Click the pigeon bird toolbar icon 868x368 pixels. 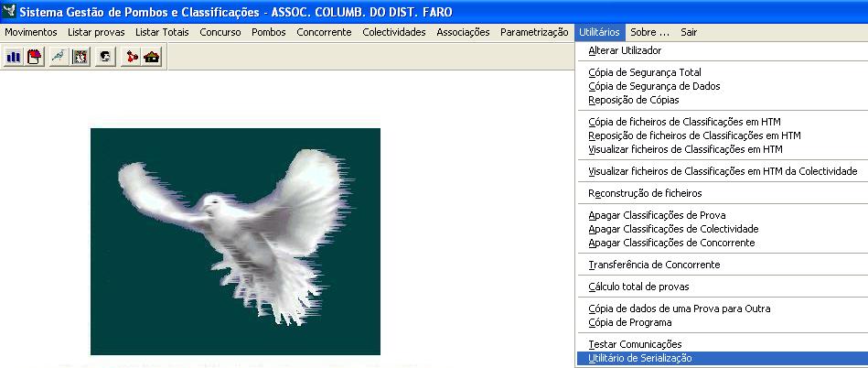(x=59, y=57)
